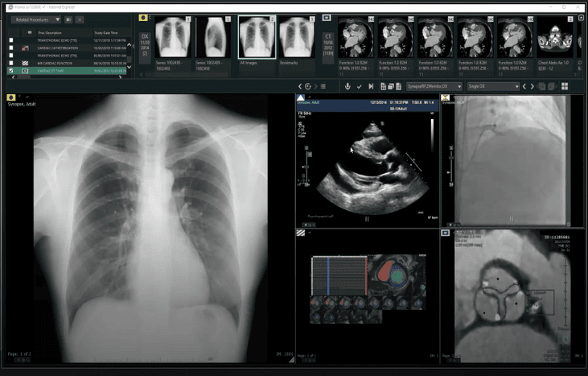Open the Synapse monitor DX protocol dropdown

point(434,87)
